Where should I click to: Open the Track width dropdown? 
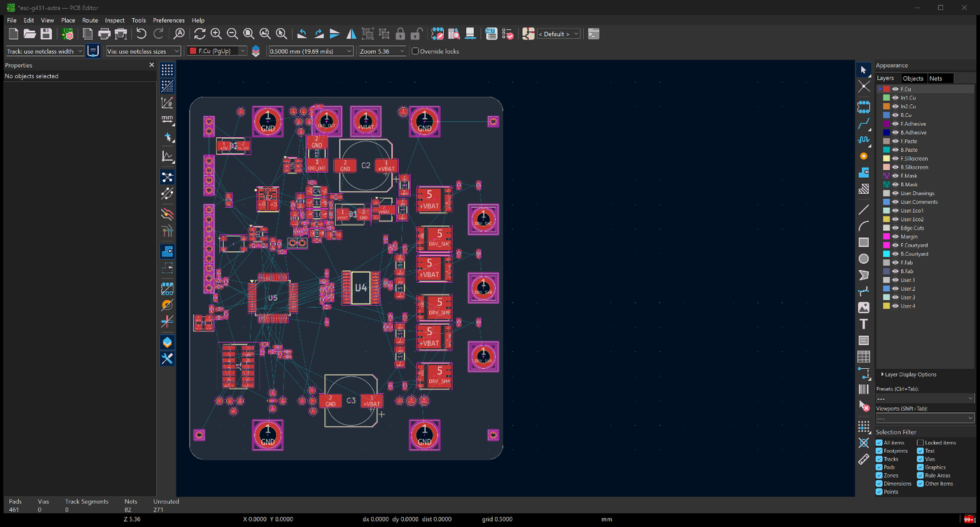pyautogui.click(x=45, y=51)
